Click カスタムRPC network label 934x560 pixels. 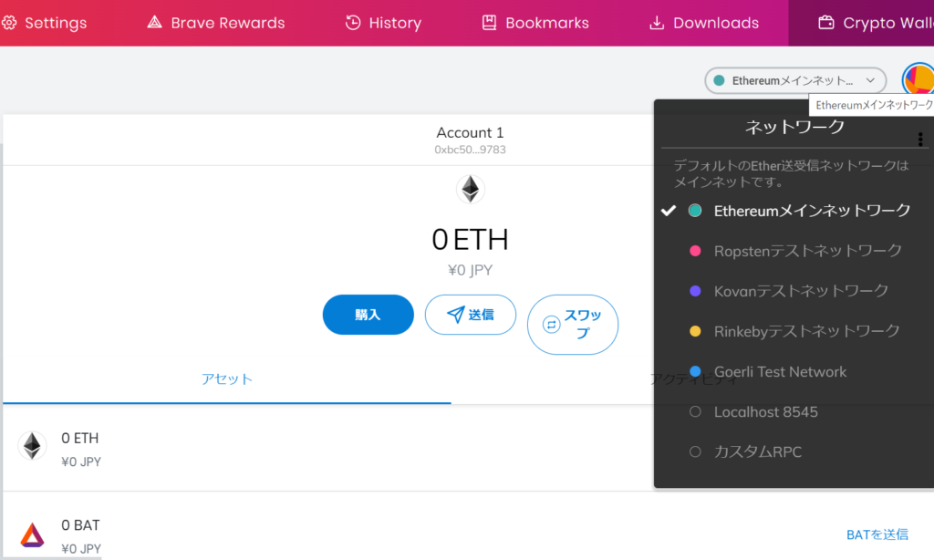tap(758, 451)
